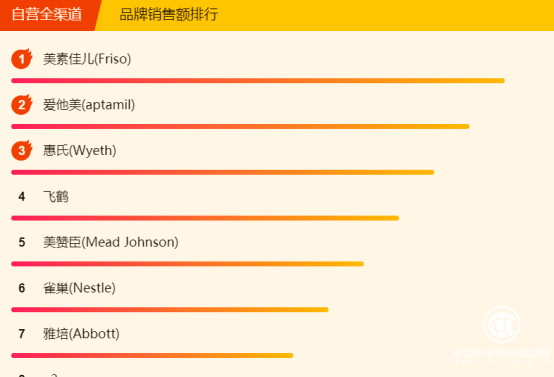
Task: Click the aptamil sales bar
Action: click(240, 126)
